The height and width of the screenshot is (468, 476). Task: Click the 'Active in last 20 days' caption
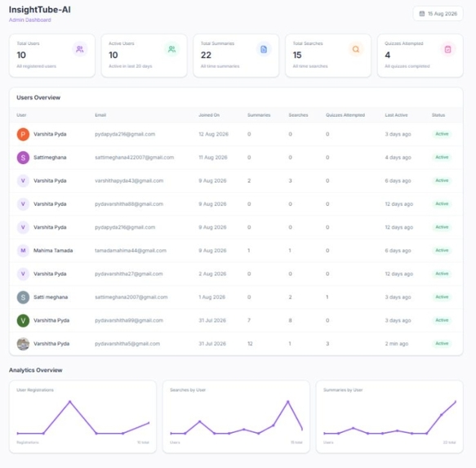click(131, 66)
